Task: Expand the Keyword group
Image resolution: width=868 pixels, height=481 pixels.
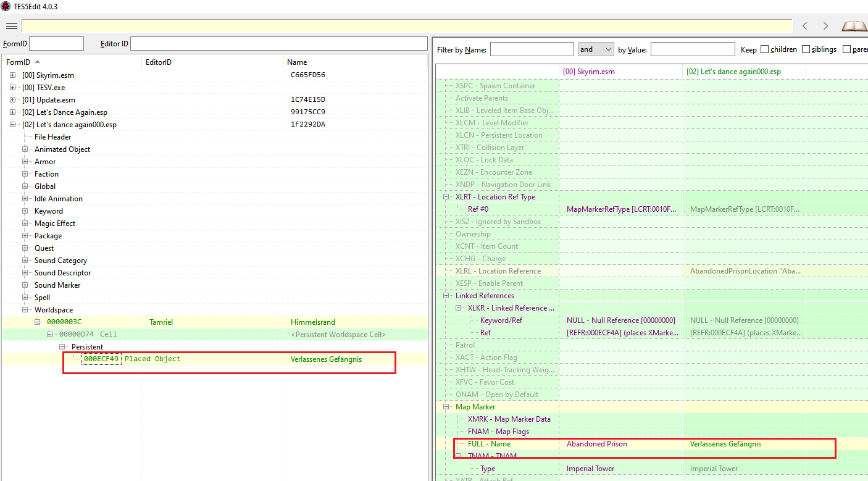Action: 25,211
